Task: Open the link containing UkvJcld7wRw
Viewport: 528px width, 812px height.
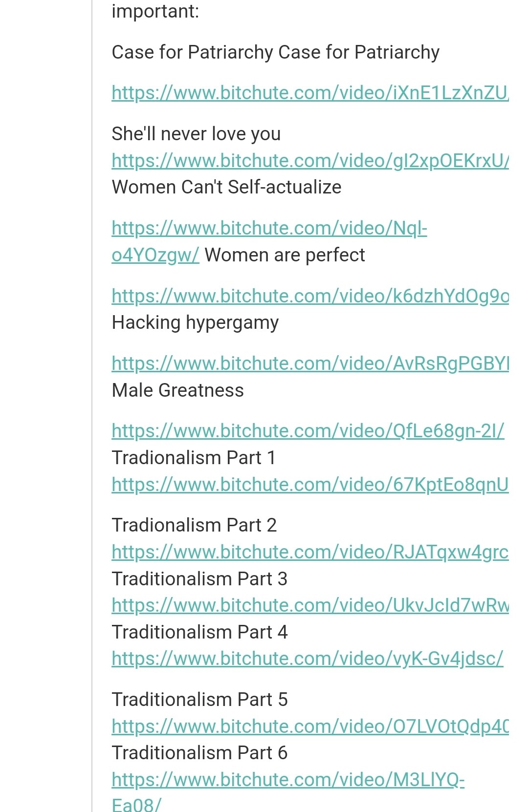Action: 310,605
